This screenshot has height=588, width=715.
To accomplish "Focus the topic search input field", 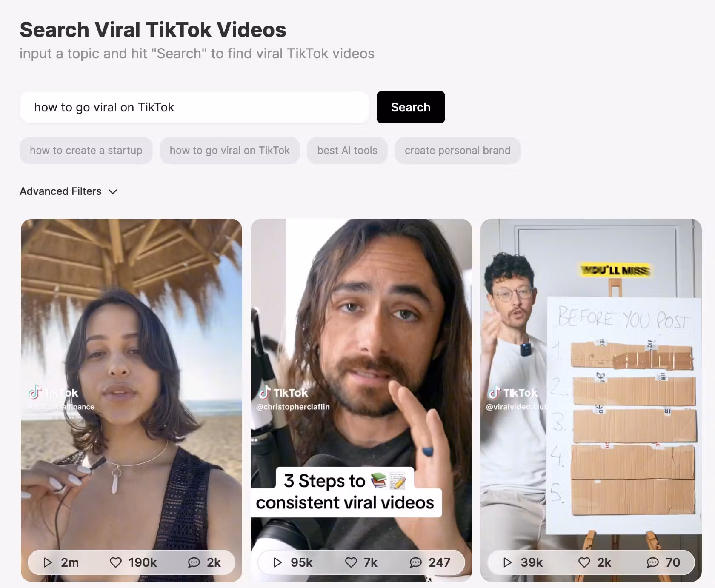I will (x=194, y=107).
